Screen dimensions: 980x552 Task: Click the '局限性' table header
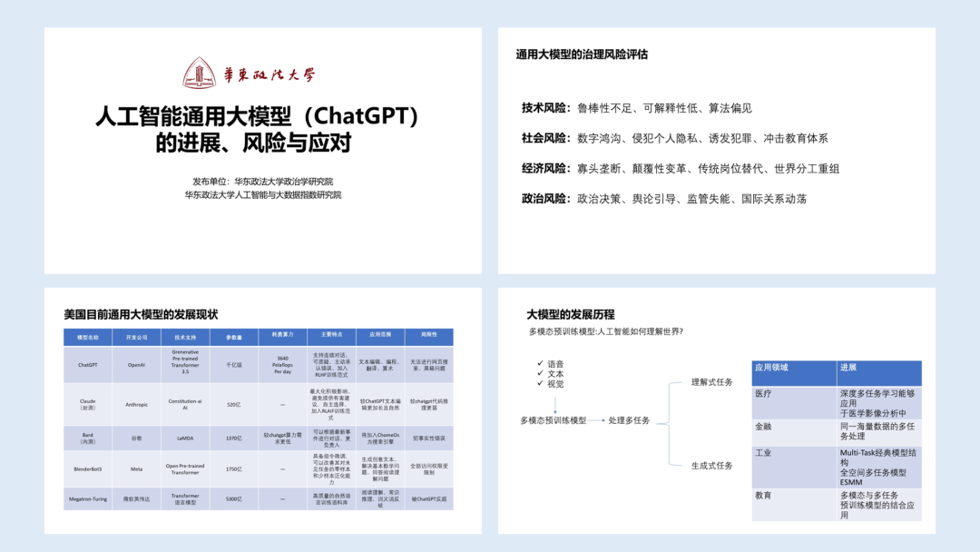(x=428, y=338)
